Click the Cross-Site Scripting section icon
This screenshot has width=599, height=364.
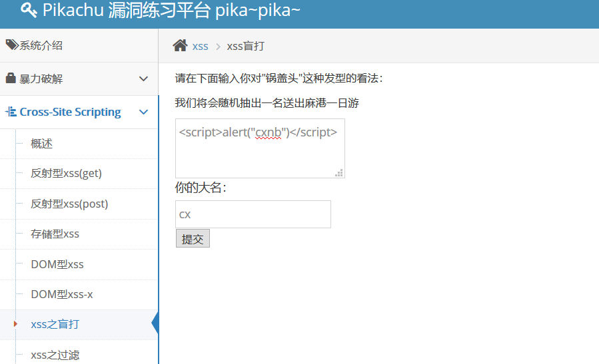pos(11,112)
